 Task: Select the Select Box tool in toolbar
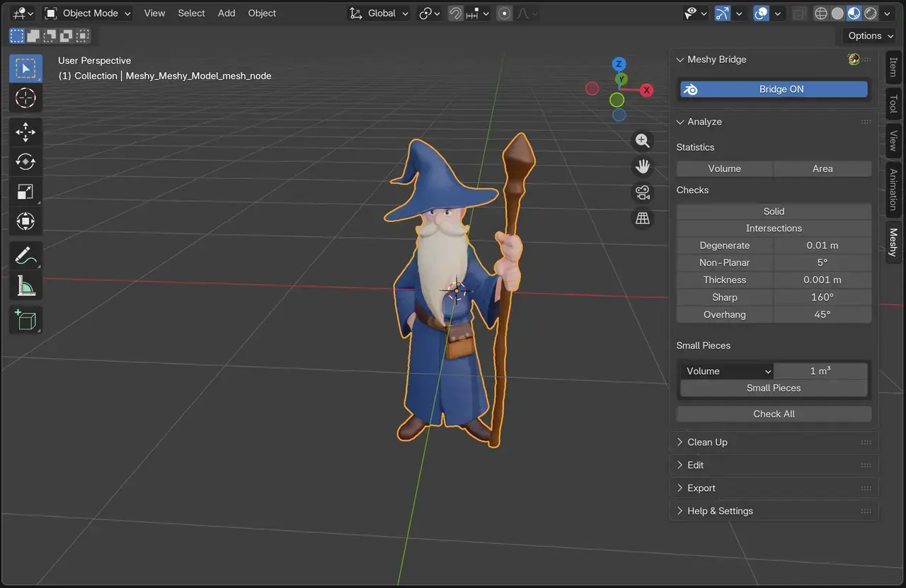[x=25, y=69]
